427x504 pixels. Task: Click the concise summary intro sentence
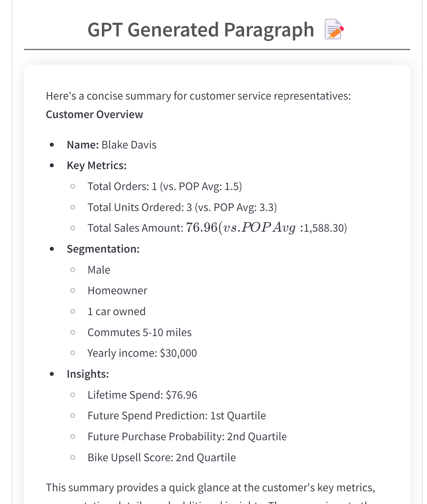pyautogui.click(x=198, y=96)
